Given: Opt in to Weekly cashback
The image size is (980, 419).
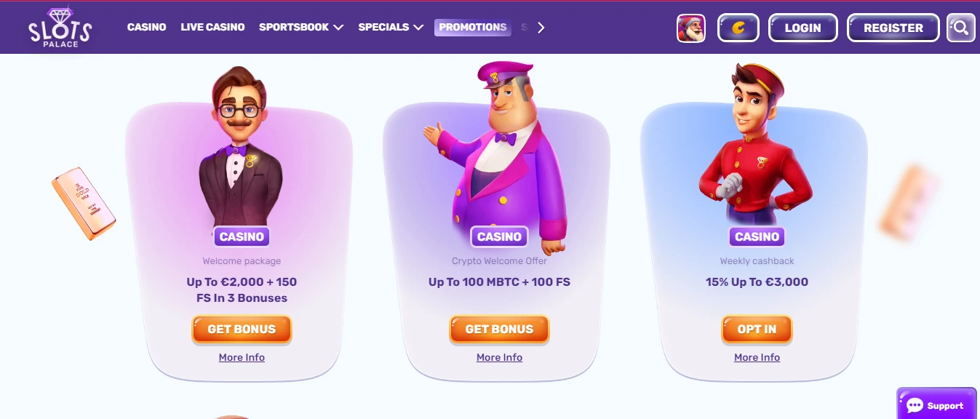Looking at the screenshot, I should [757, 329].
